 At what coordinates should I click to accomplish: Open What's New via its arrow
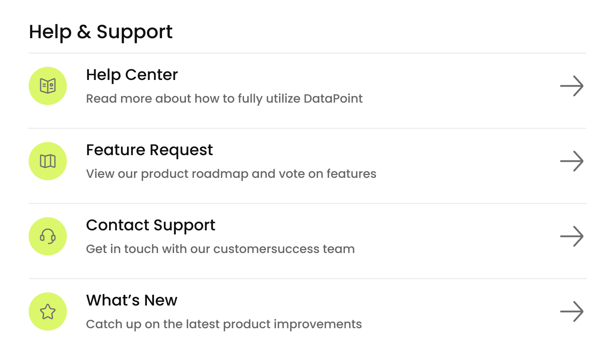(x=572, y=311)
